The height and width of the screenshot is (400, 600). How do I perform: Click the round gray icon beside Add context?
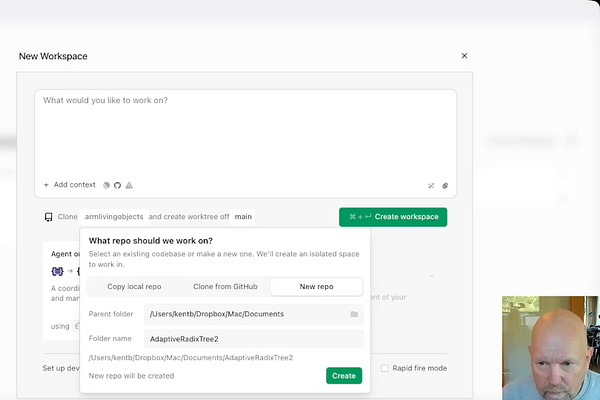106,185
